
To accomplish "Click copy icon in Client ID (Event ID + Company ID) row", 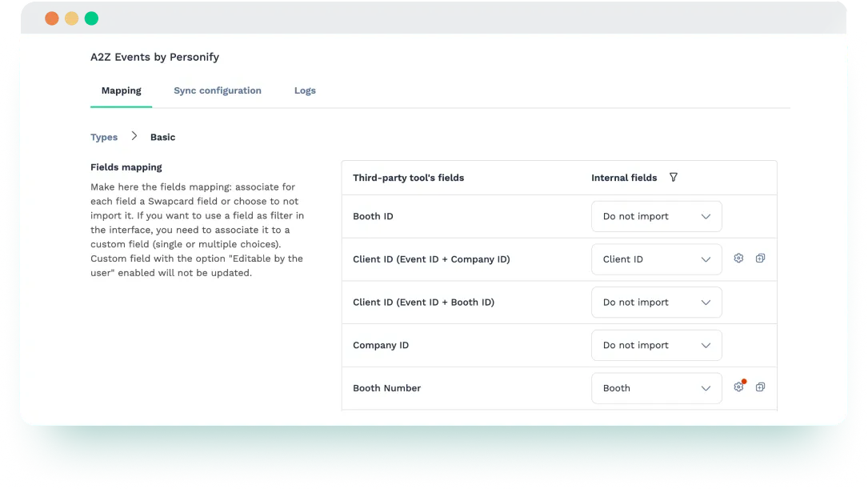I will pos(760,258).
